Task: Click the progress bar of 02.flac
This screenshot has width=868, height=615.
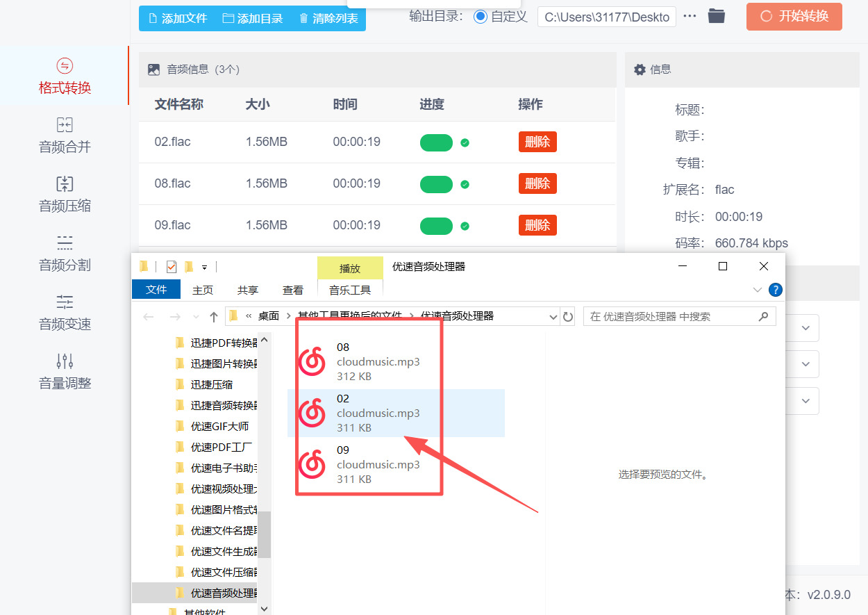Action: [x=436, y=142]
